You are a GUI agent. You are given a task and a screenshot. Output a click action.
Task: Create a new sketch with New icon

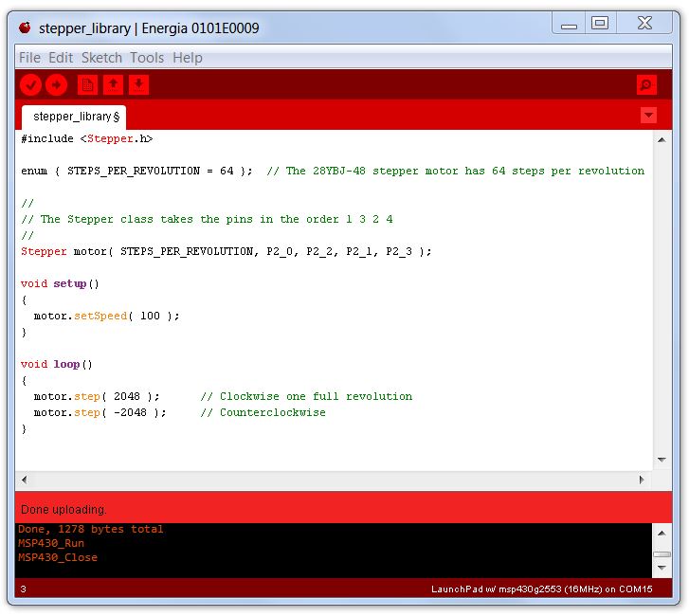pyautogui.click(x=87, y=85)
